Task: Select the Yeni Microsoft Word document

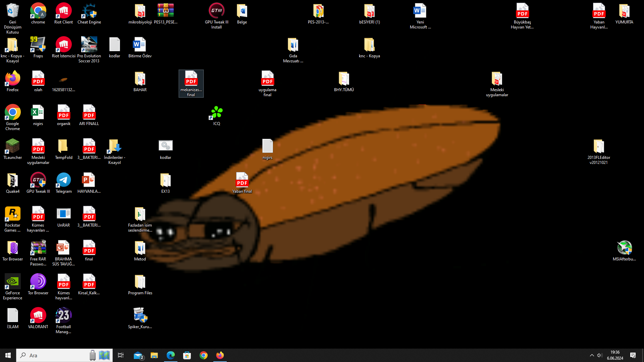Action: point(420,16)
